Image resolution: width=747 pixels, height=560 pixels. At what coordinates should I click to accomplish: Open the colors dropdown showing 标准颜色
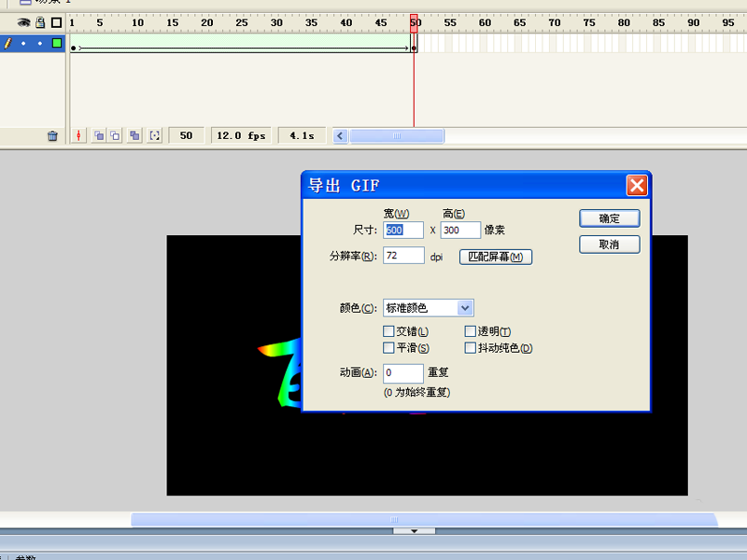(x=429, y=308)
